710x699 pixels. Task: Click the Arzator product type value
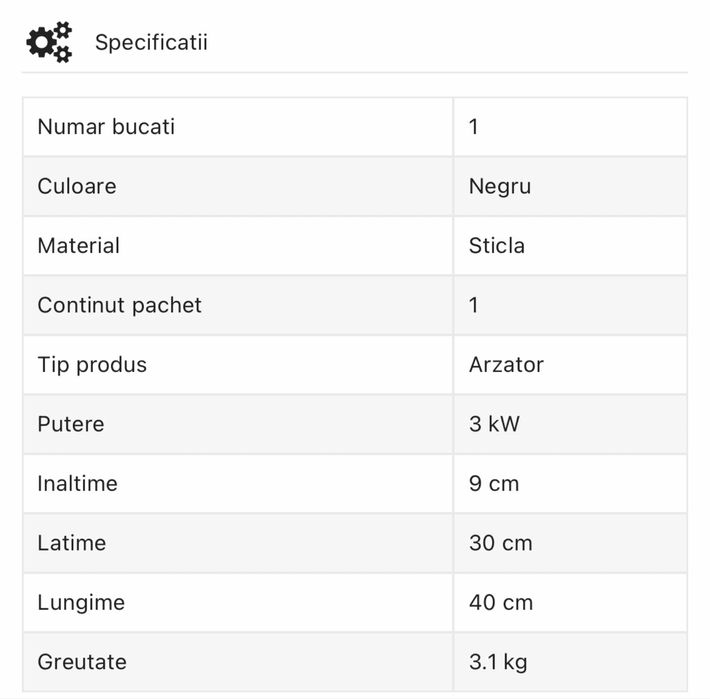(x=506, y=364)
